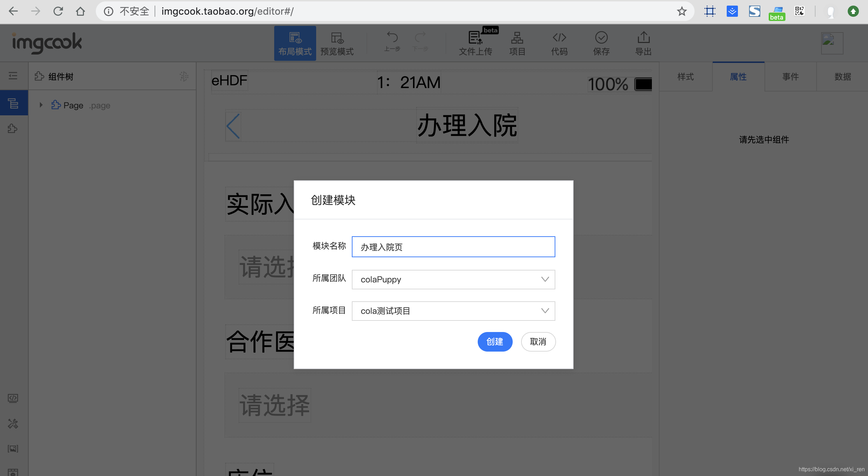Switch to the 布局模式 layout mode
The image size is (868, 476).
(295, 43)
